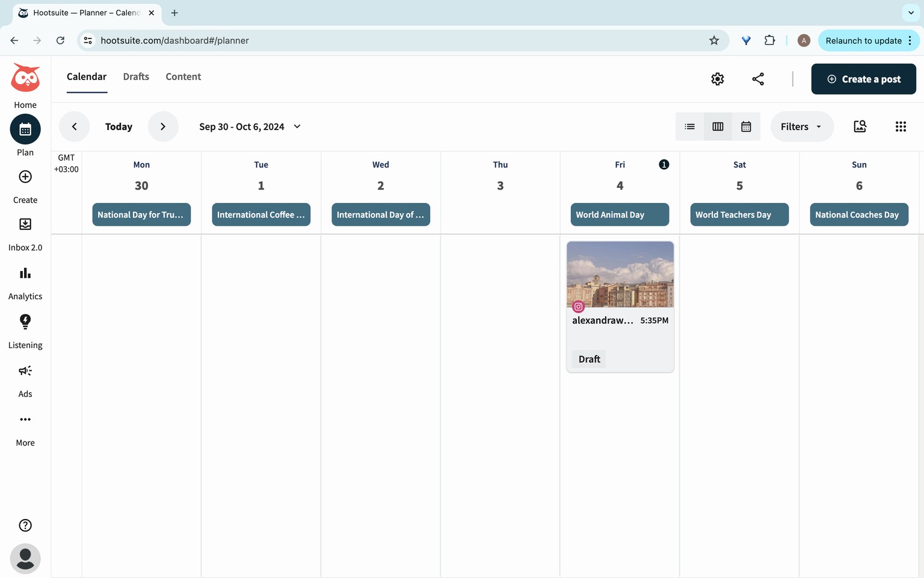Open International Day of… event on Wednesday
Viewport: 924px width, 578px height.
(381, 214)
